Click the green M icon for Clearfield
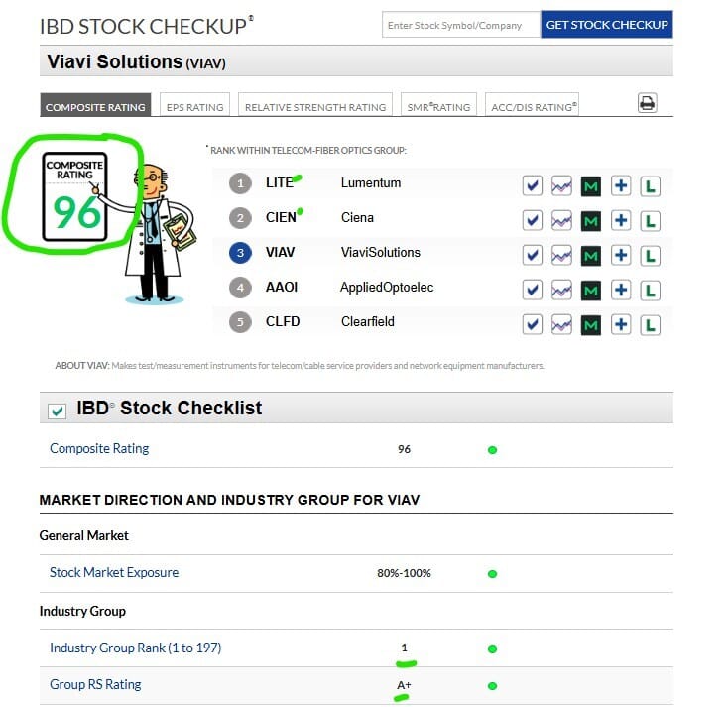The width and height of the screenshot is (728, 707). click(590, 325)
